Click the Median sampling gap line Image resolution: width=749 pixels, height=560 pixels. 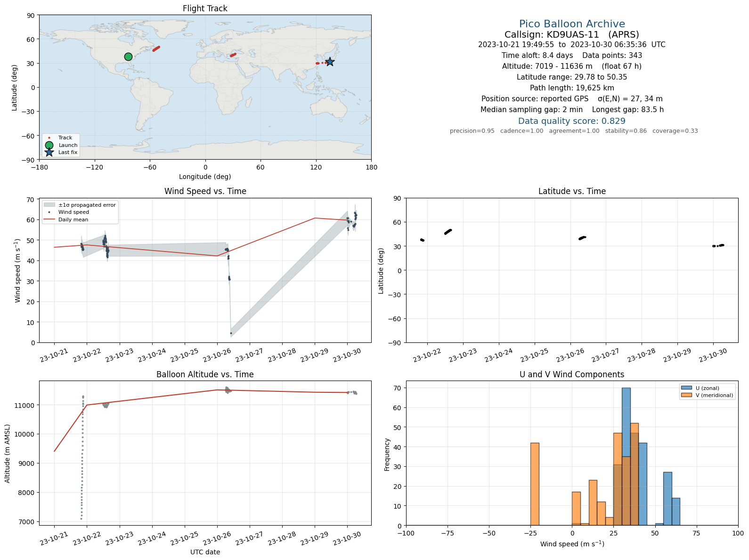click(x=572, y=110)
